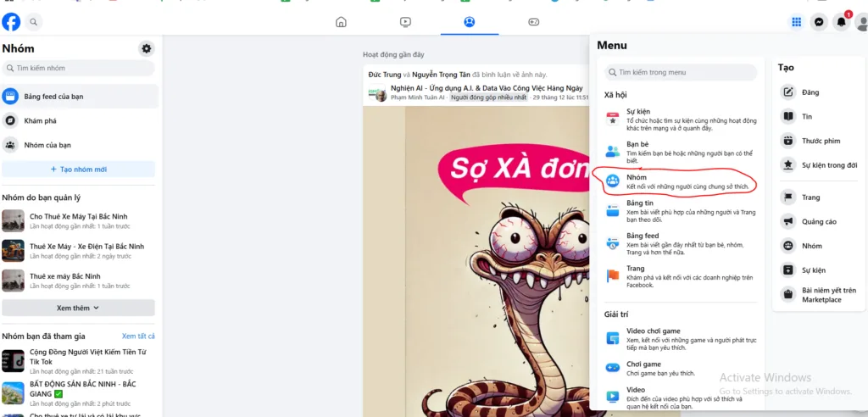Open author 'Phạm Minh Tuấn AI' profile

point(418,97)
